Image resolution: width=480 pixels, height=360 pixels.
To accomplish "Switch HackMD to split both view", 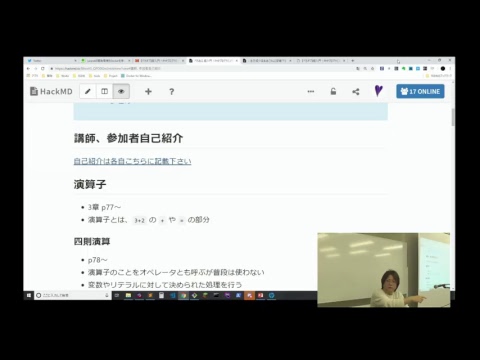I will coord(104,91).
